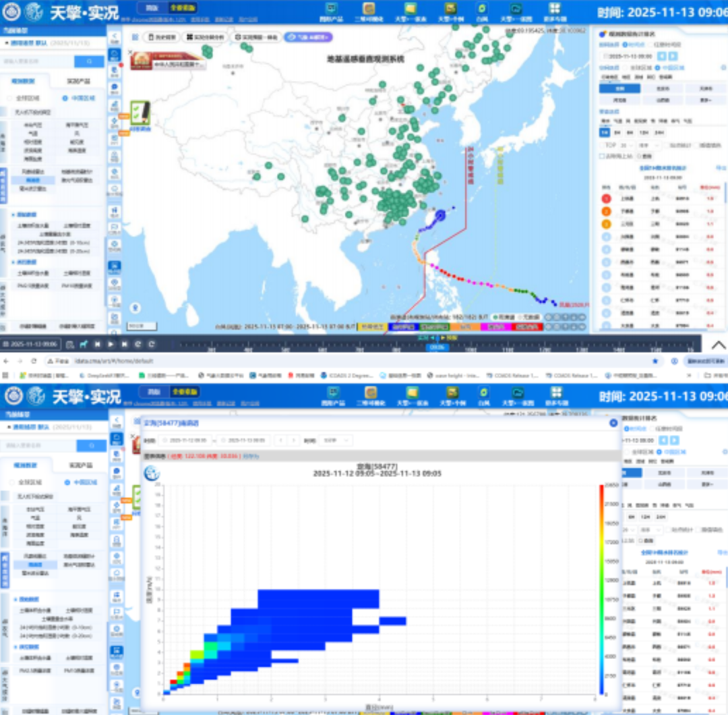Viewport: 728px width, 715px height.
Task: Switch to 简版 mode in upper header
Action: click(152, 8)
